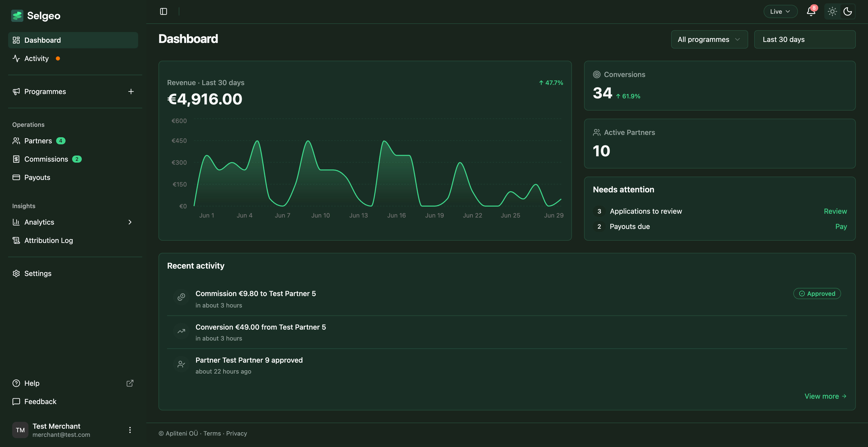This screenshot has width=868, height=447.
Task: Click the Conversions card value 34
Action: (x=602, y=93)
